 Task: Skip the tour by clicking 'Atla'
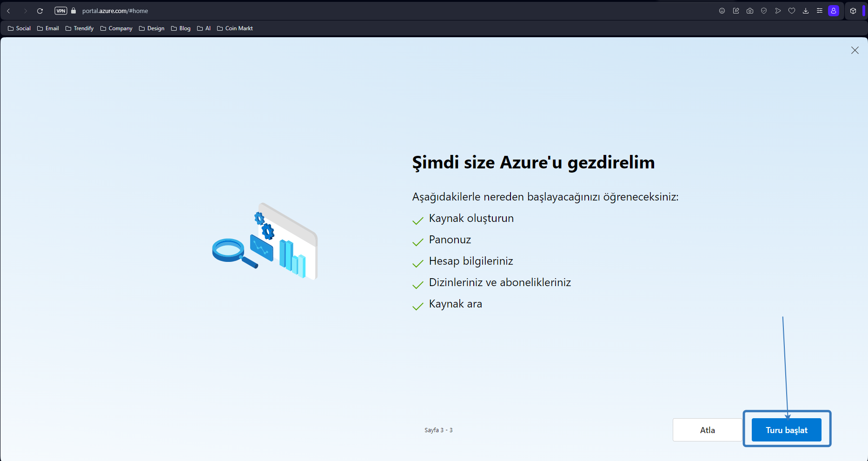(x=707, y=430)
